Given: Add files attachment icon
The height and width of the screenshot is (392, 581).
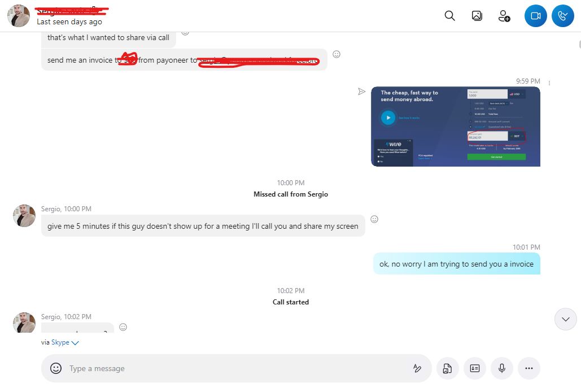Looking at the screenshot, I should [x=447, y=368].
